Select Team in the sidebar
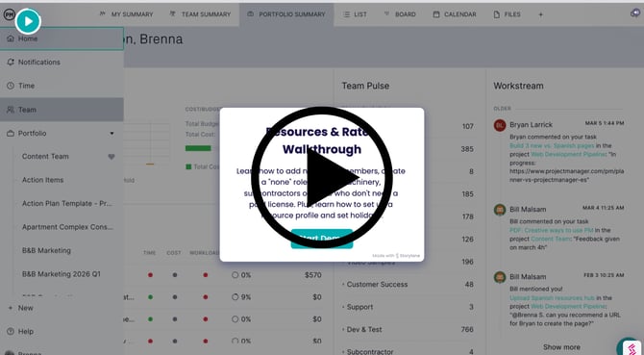Screen dimensions: 644x355 pos(62,110)
